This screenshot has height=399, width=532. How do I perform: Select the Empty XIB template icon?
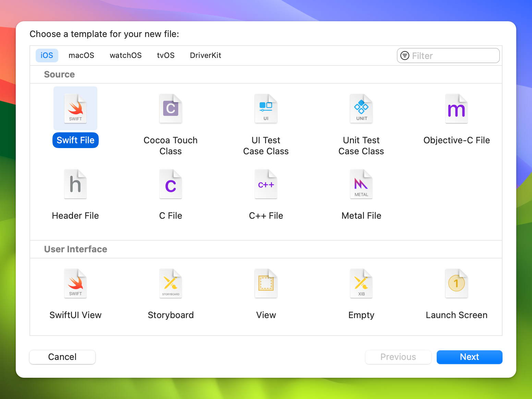[361, 283]
